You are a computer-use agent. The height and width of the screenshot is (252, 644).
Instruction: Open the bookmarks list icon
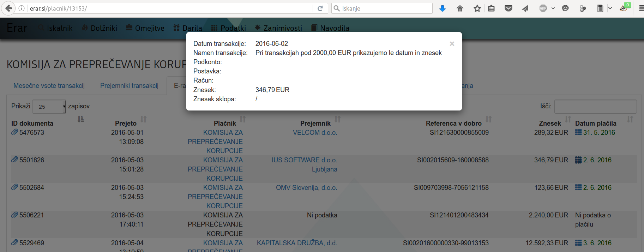[491, 8]
